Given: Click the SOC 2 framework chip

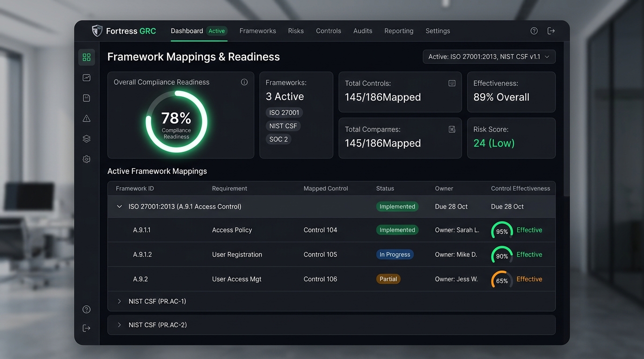Looking at the screenshot, I should [x=278, y=139].
